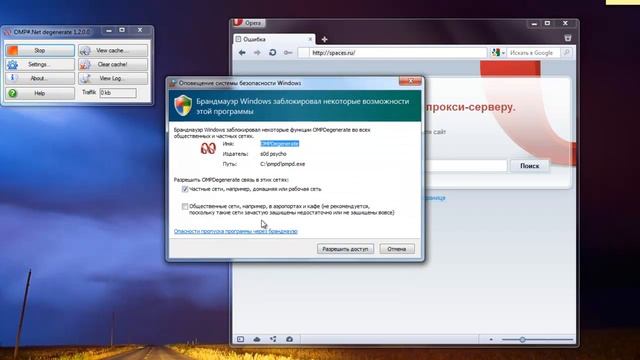The height and width of the screenshot is (360, 640).
Task: Click the OMPDegenerate program logo icon
Action: (x=208, y=149)
